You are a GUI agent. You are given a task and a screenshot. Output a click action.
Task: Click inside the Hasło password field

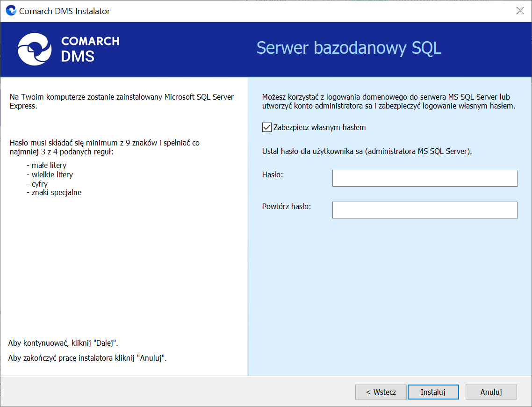[424, 178]
